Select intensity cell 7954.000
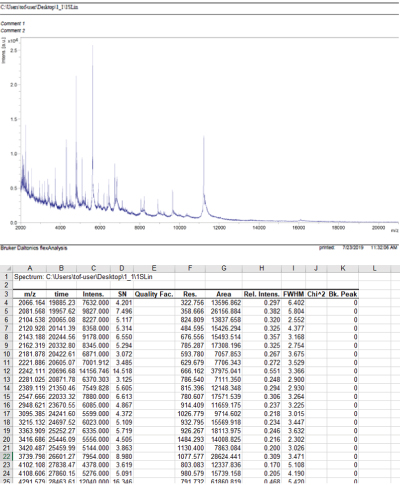400x485 pixels. pyautogui.click(x=93, y=456)
